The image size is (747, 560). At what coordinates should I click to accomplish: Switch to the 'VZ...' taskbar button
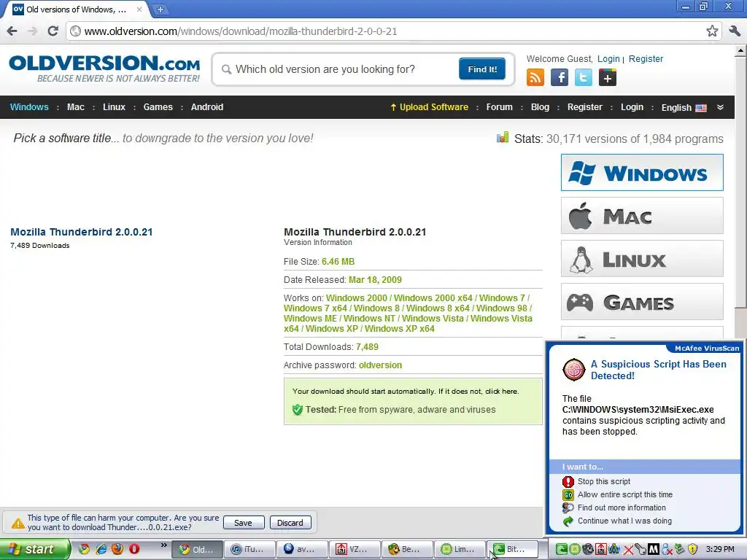tap(354, 549)
